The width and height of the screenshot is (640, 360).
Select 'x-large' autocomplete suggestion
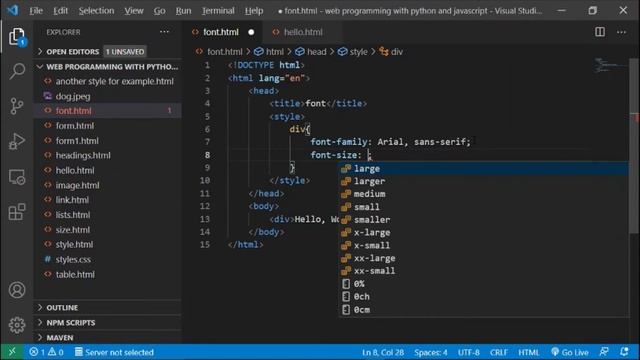pos(484,232)
